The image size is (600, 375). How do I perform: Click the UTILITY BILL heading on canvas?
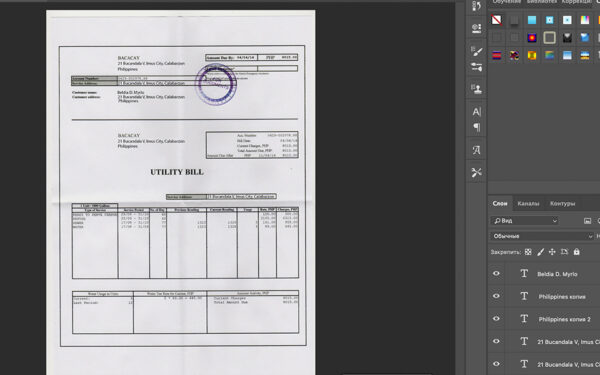coord(177,172)
